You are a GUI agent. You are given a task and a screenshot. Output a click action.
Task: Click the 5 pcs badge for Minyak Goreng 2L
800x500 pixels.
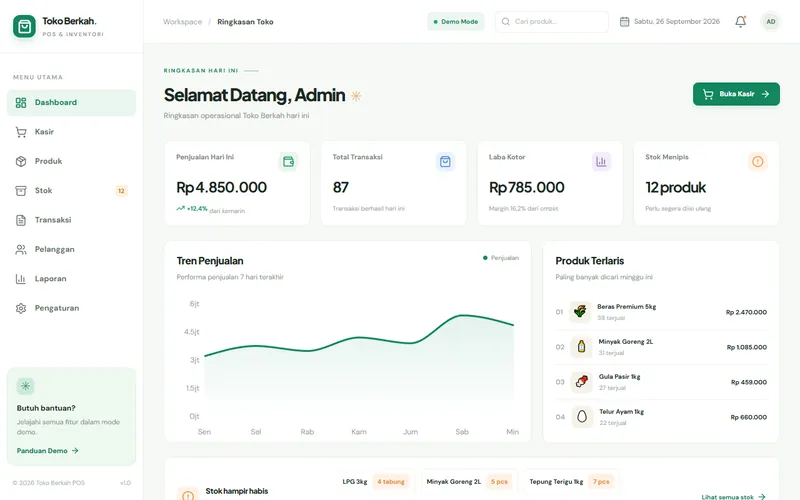click(499, 482)
